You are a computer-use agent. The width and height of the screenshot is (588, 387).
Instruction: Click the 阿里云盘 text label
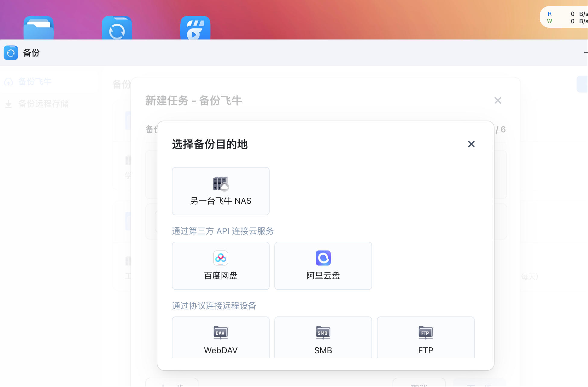(323, 275)
